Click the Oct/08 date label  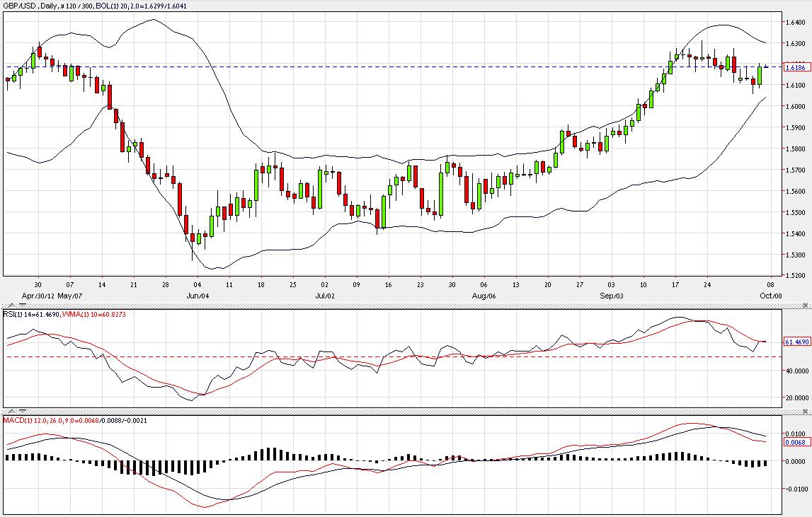770,296
